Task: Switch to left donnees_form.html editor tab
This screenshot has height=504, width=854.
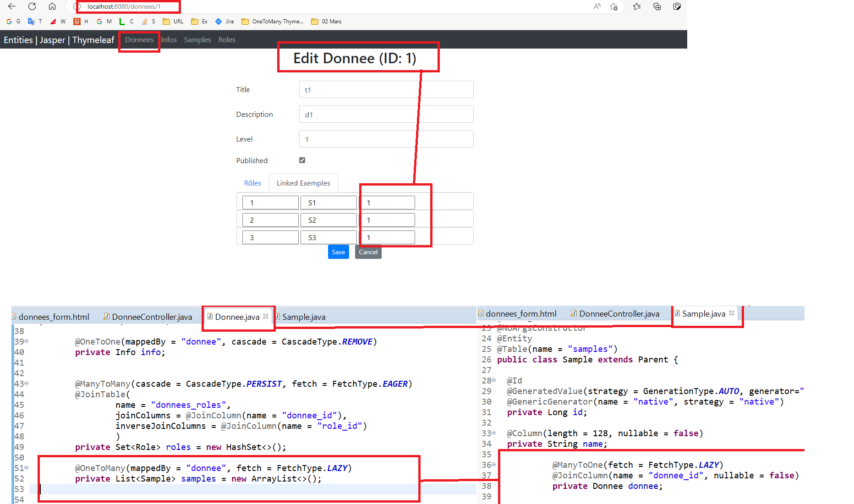Action: [x=50, y=317]
